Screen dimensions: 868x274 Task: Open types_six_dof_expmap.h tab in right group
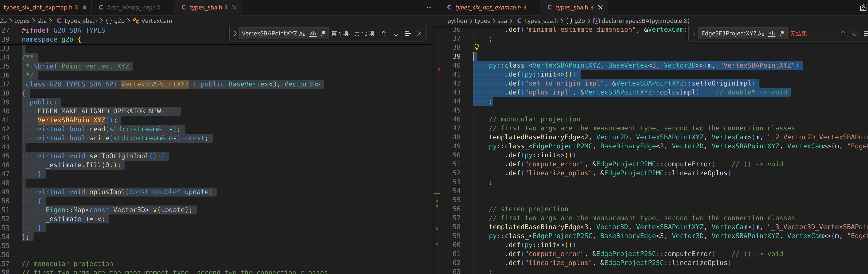[488, 7]
